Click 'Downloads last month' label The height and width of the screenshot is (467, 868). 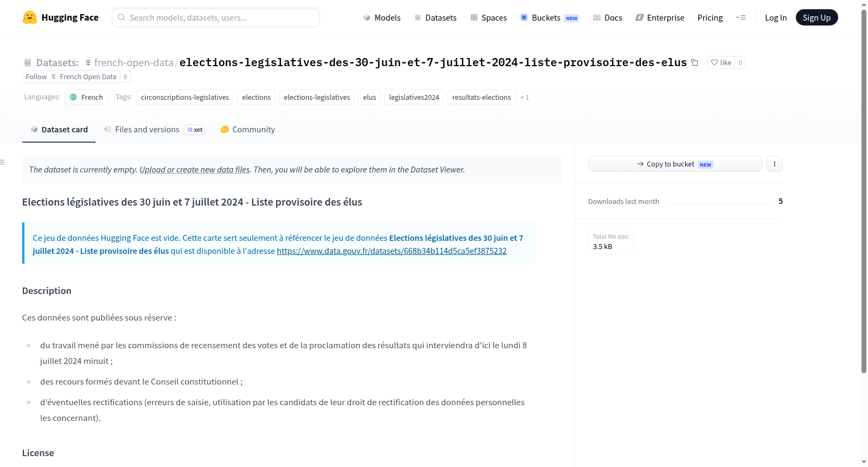click(623, 201)
